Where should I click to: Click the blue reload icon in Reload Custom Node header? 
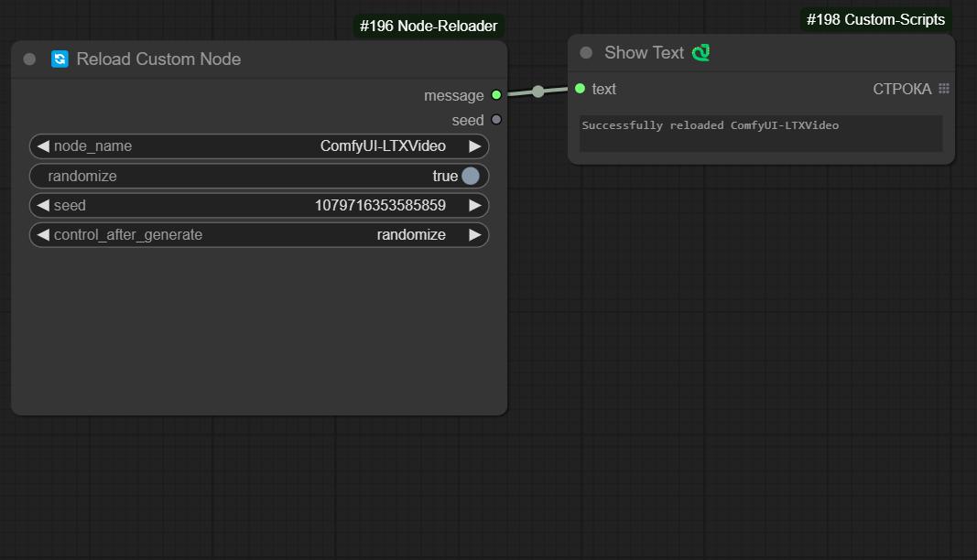point(59,59)
